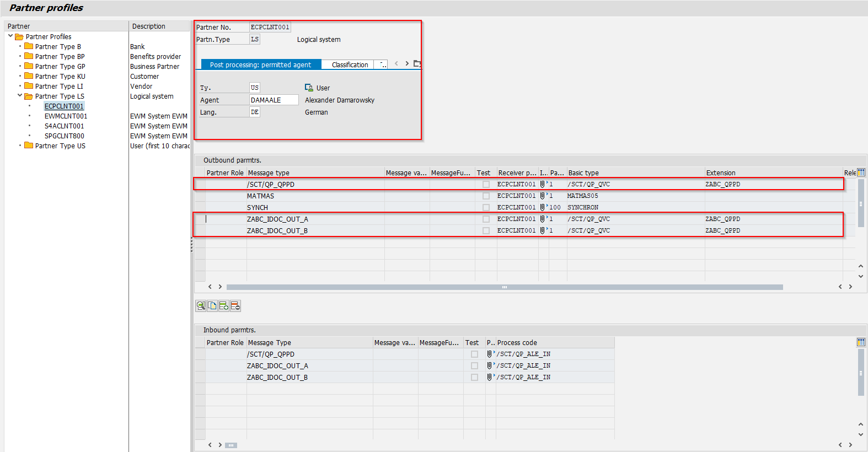Collapse the Partner Type LS folder

[20, 96]
